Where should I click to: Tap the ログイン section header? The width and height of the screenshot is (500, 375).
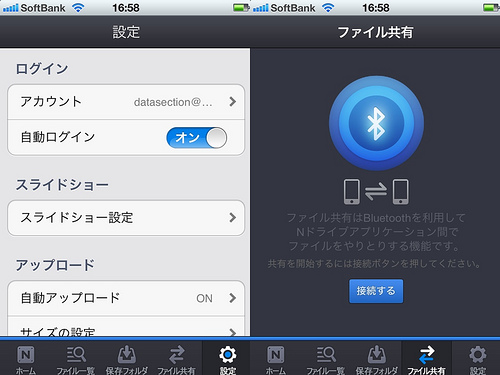(x=42, y=69)
